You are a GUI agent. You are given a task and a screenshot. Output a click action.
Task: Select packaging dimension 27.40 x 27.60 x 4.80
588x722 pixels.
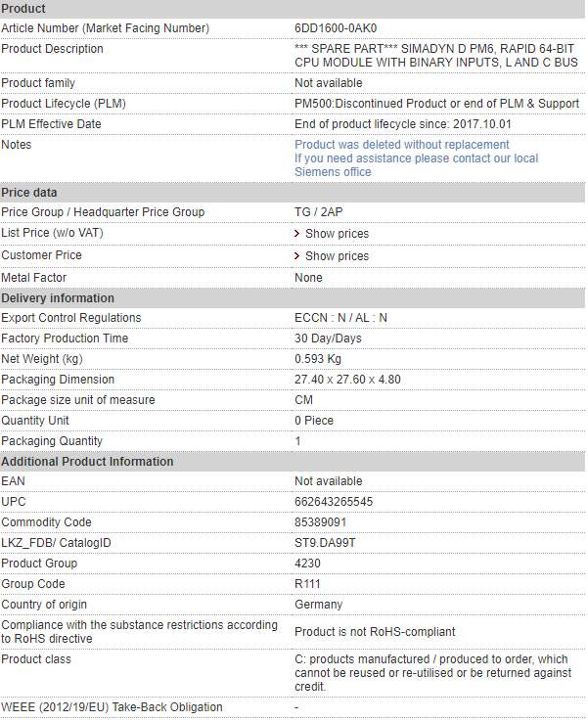pos(347,380)
